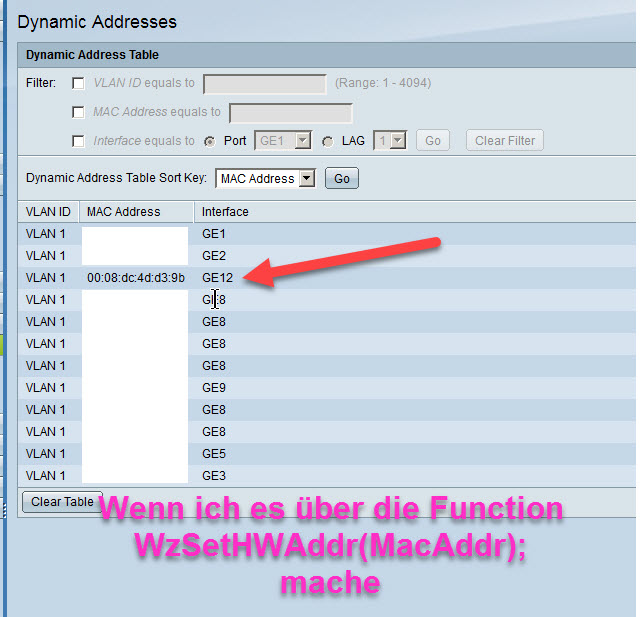Select the Port radio button
The image size is (641, 617).
[x=210, y=141]
